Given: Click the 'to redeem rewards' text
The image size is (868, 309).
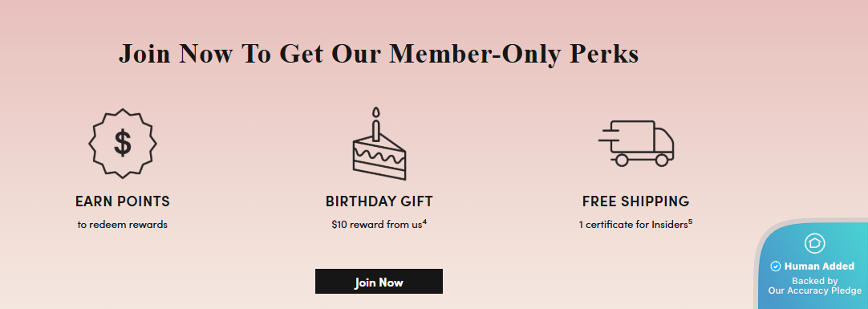Looking at the screenshot, I should (123, 225).
